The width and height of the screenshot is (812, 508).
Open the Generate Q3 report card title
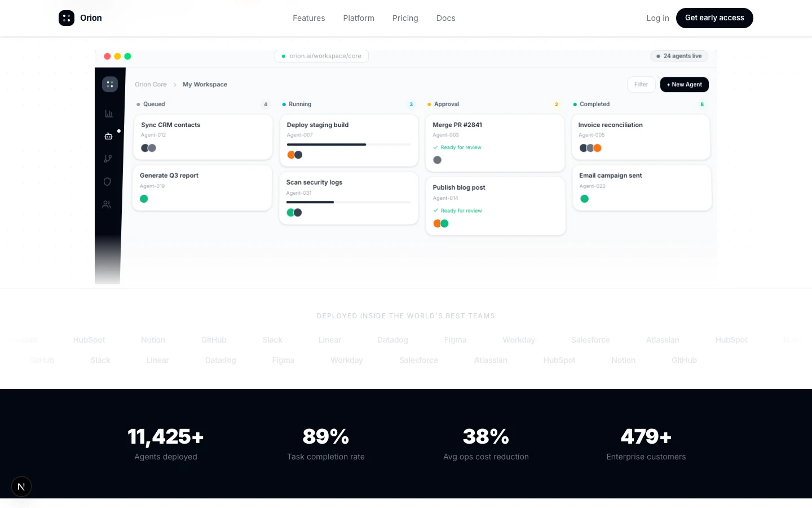click(x=169, y=176)
